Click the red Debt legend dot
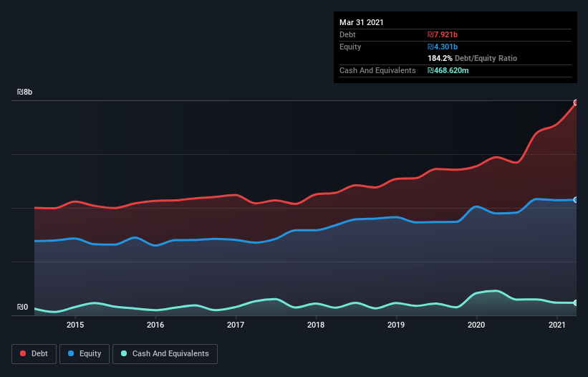Viewport: 588px width, 377px height. 23,353
